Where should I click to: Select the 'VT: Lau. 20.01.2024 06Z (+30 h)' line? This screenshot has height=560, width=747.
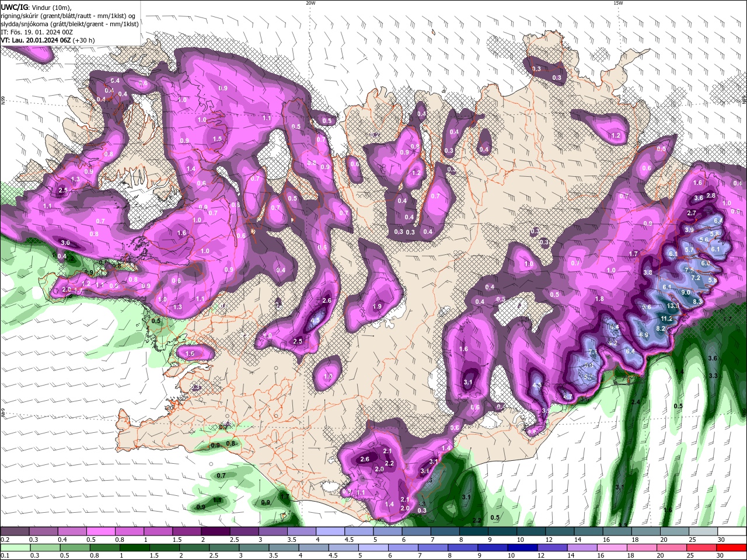pyautogui.click(x=48, y=40)
